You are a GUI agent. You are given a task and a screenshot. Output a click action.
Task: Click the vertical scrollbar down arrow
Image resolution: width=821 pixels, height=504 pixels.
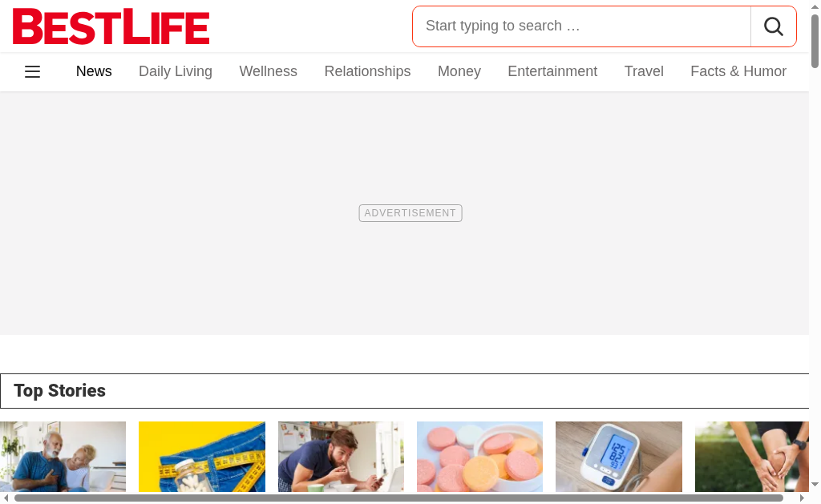(x=815, y=485)
